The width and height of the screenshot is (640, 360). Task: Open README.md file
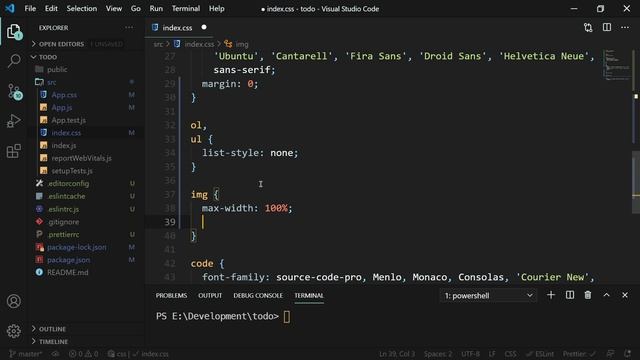[x=68, y=272]
